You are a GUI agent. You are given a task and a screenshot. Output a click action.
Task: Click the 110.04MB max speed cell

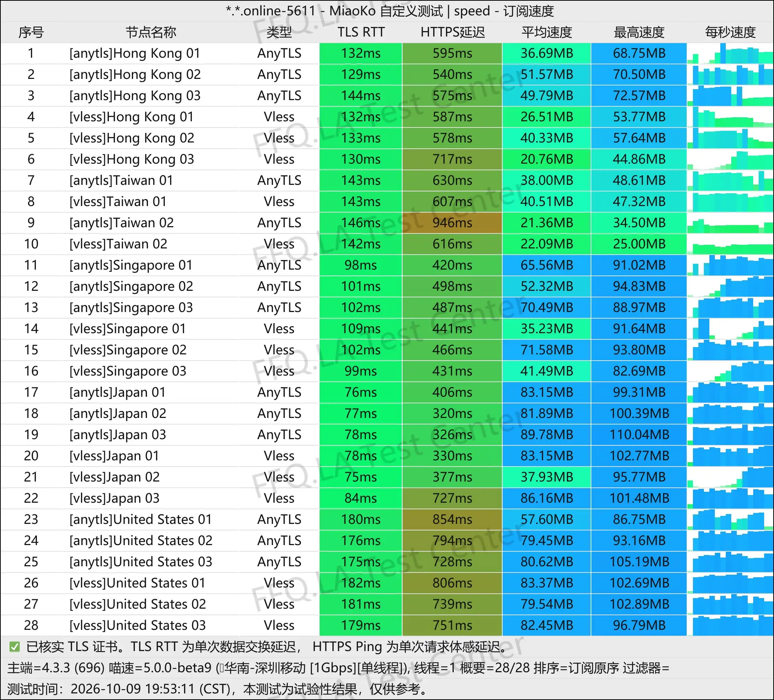point(639,435)
